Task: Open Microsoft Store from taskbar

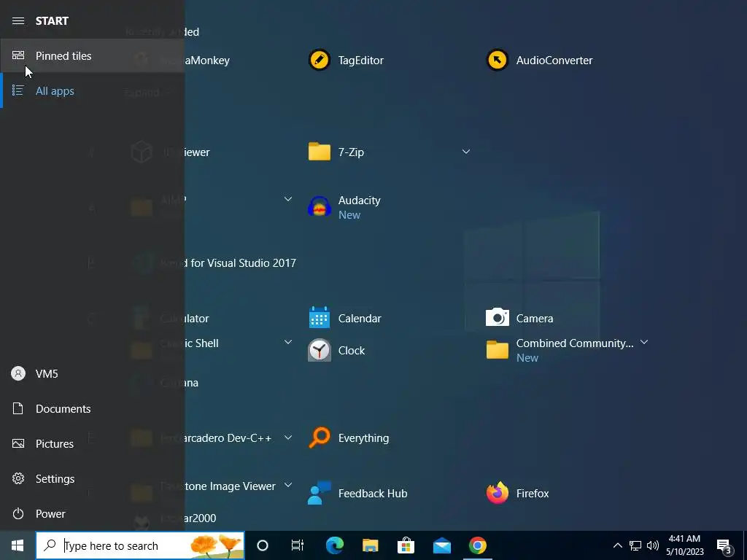Action: 406,545
